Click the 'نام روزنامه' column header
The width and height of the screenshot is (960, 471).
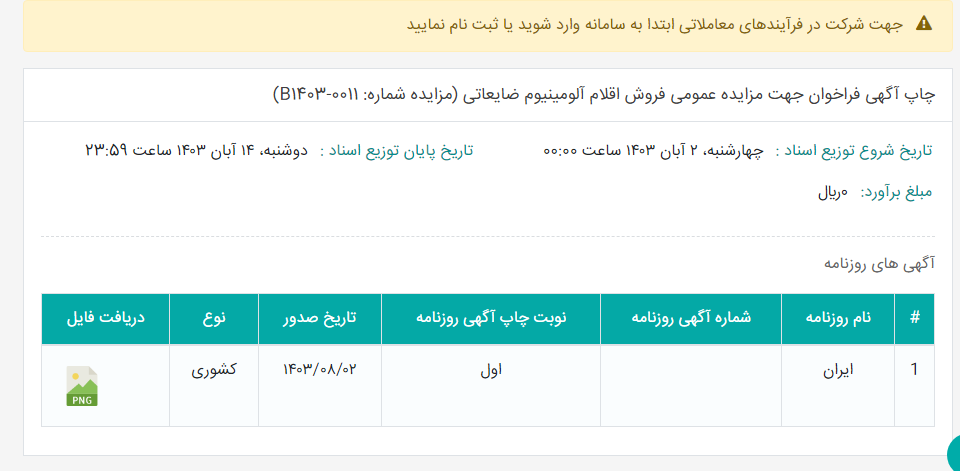[x=838, y=318]
